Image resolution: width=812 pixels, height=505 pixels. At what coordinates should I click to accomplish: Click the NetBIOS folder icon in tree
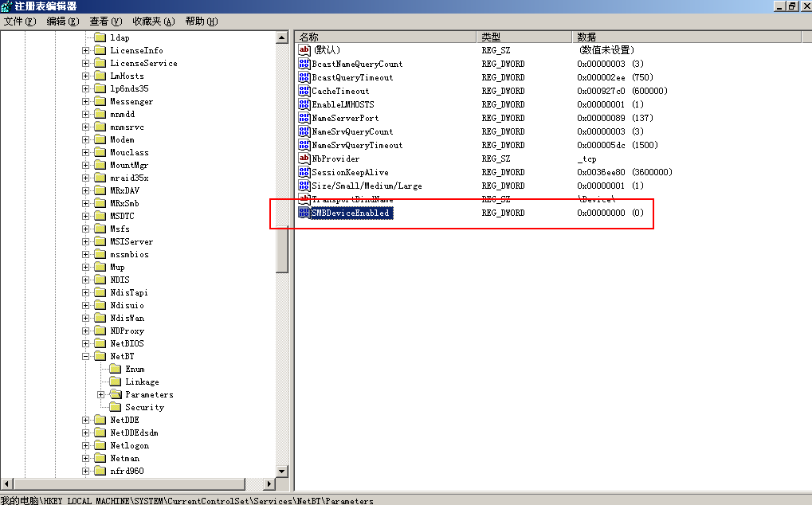[100, 343]
